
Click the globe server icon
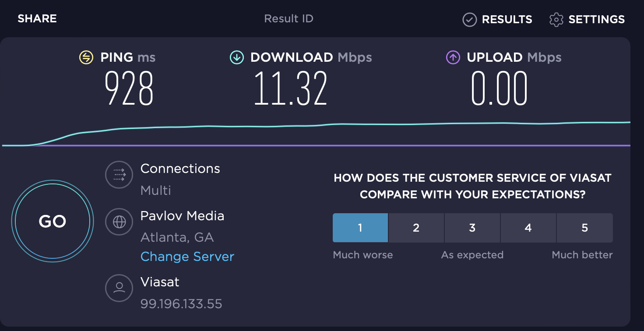(x=119, y=222)
